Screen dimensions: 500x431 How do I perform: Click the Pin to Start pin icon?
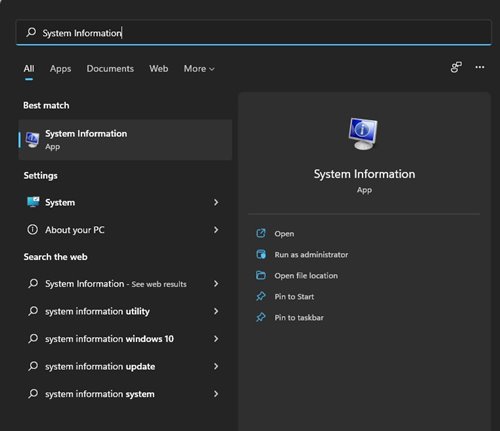(261, 296)
